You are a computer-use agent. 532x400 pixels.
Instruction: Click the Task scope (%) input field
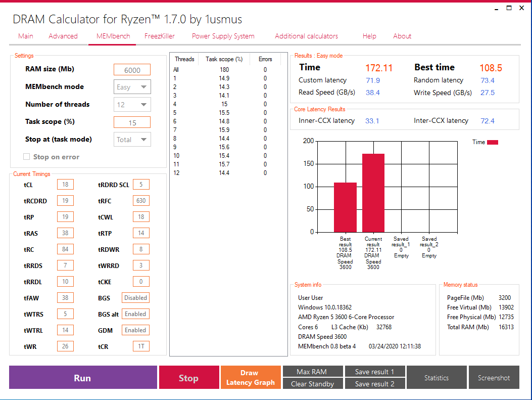coord(132,122)
